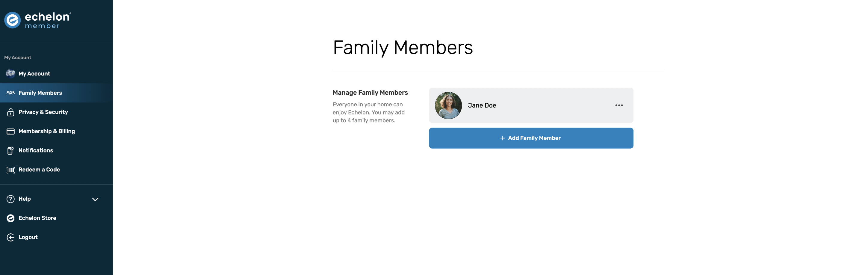The width and height of the screenshot is (868, 275).
Task: Select the Jane Doe member card
Action: [531, 105]
